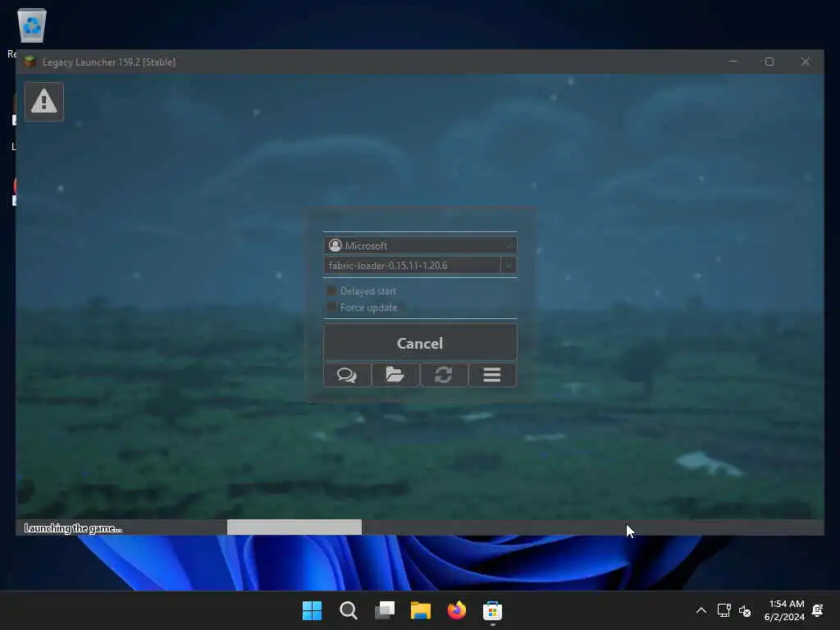Open the Windows Start menu
This screenshot has width=840, height=630.
[x=313, y=610]
